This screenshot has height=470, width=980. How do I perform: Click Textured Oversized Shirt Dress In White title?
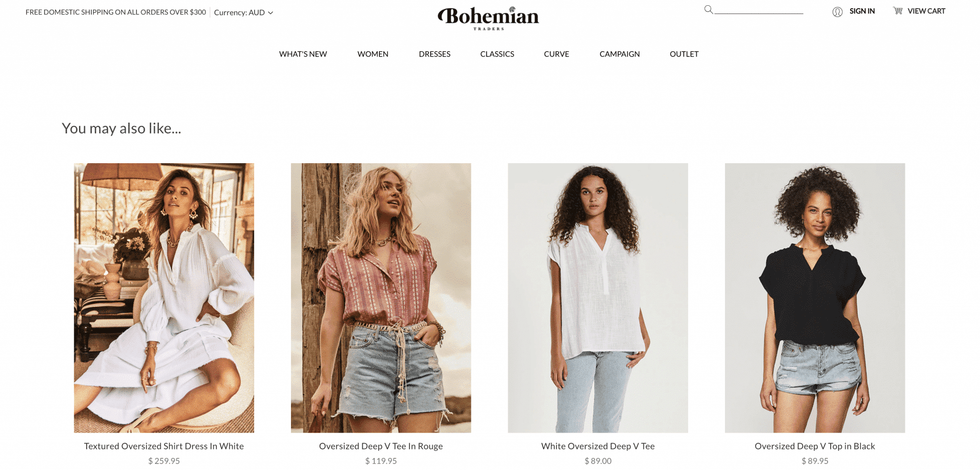(164, 446)
